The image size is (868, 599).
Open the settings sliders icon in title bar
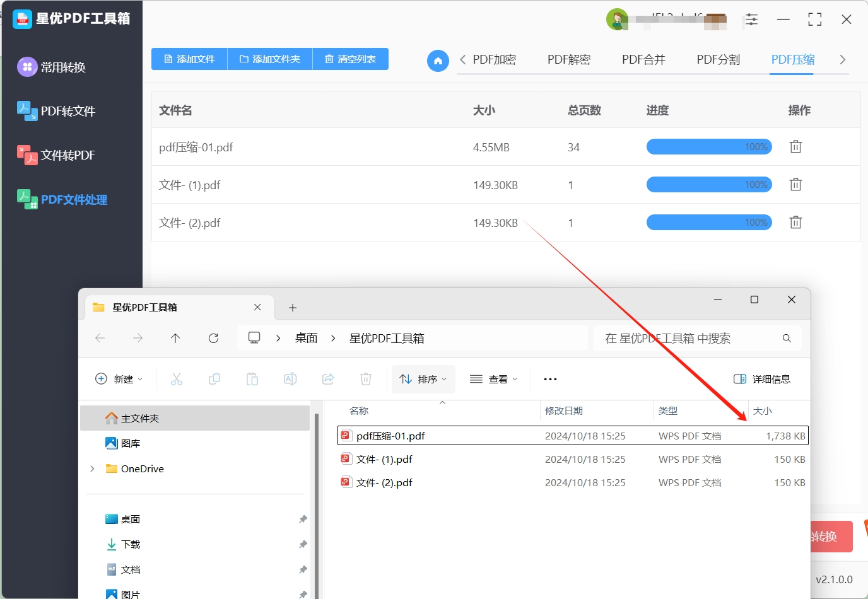(751, 20)
